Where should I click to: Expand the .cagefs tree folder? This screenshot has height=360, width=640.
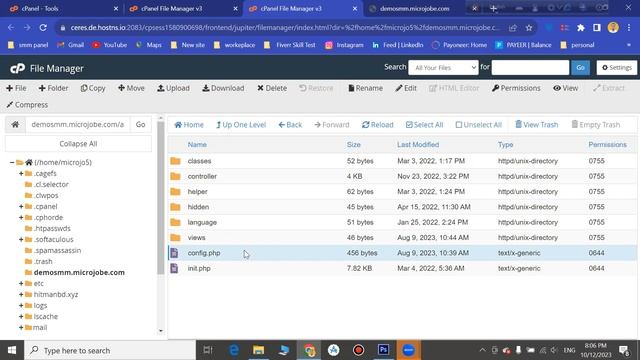click(x=21, y=173)
